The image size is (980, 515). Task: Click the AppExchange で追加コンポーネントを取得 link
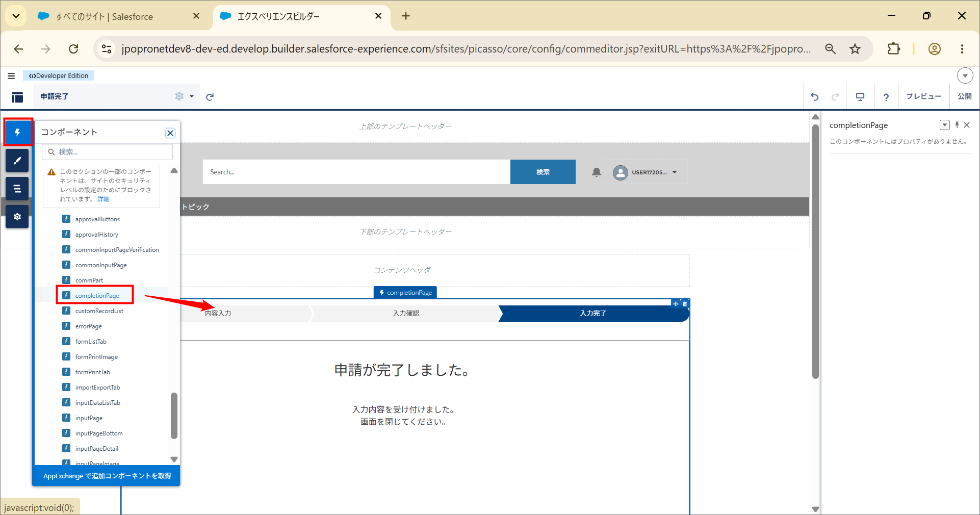(107, 476)
